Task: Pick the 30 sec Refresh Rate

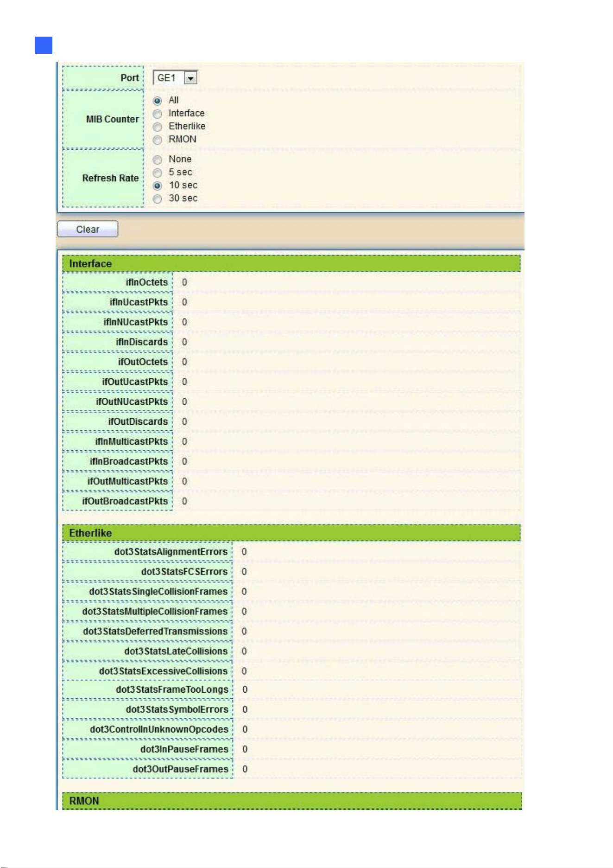Action: [x=158, y=198]
